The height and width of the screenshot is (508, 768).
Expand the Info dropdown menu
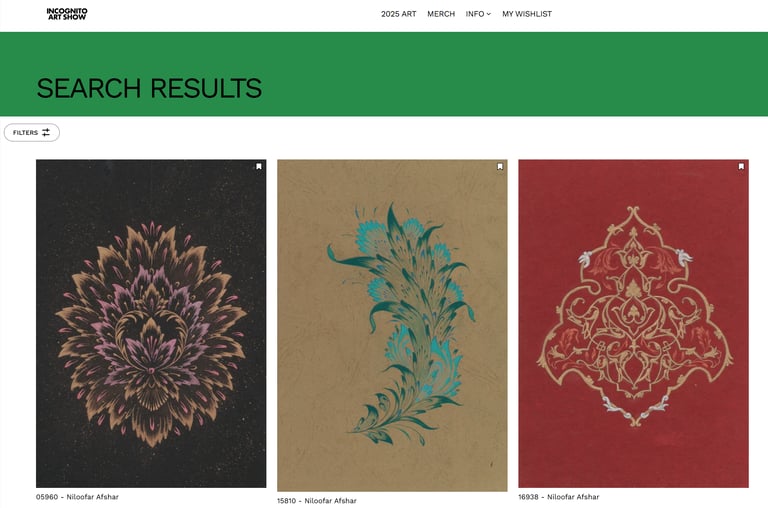478,14
